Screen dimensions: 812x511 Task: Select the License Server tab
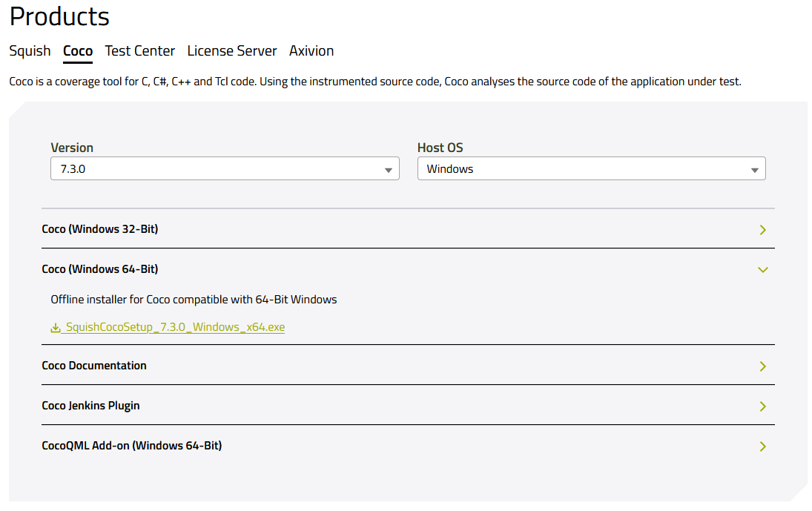tap(231, 51)
